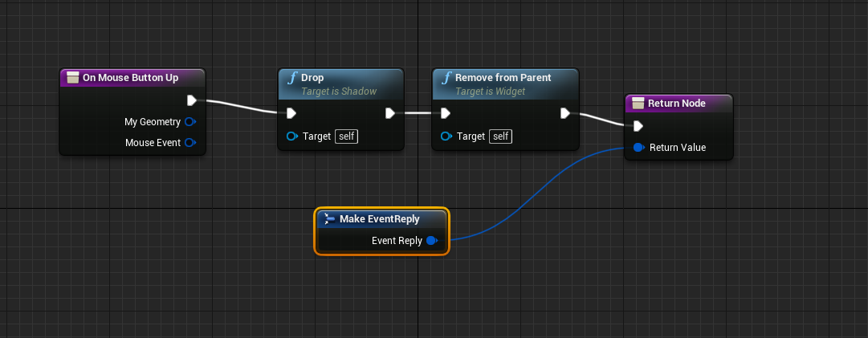Click the self field on Drop node
Image resolution: width=868 pixels, height=338 pixels.
tap(347, 136)
